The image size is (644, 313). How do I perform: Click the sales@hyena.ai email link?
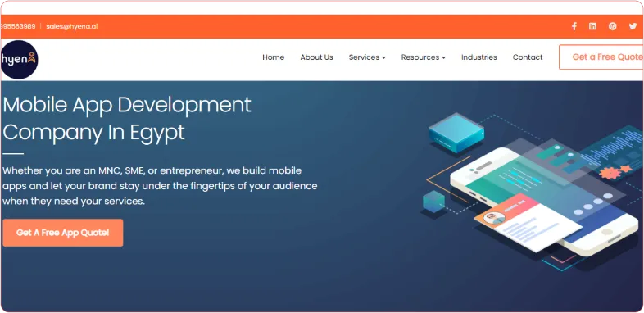coord(71,26)
